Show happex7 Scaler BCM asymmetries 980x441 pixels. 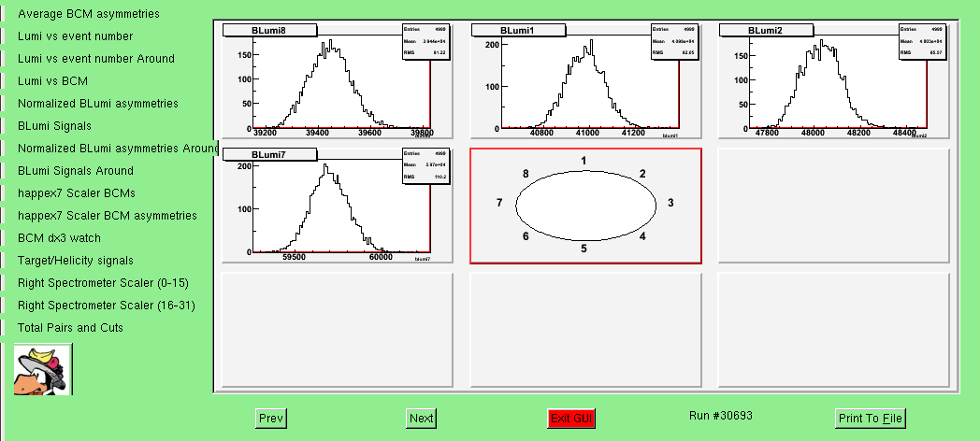coord(107,216)
